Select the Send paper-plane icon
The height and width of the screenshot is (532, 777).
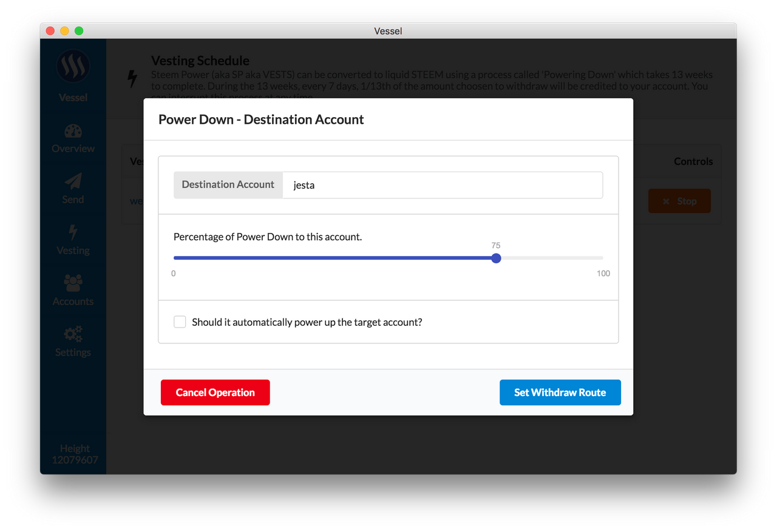[x=73, y=181]
